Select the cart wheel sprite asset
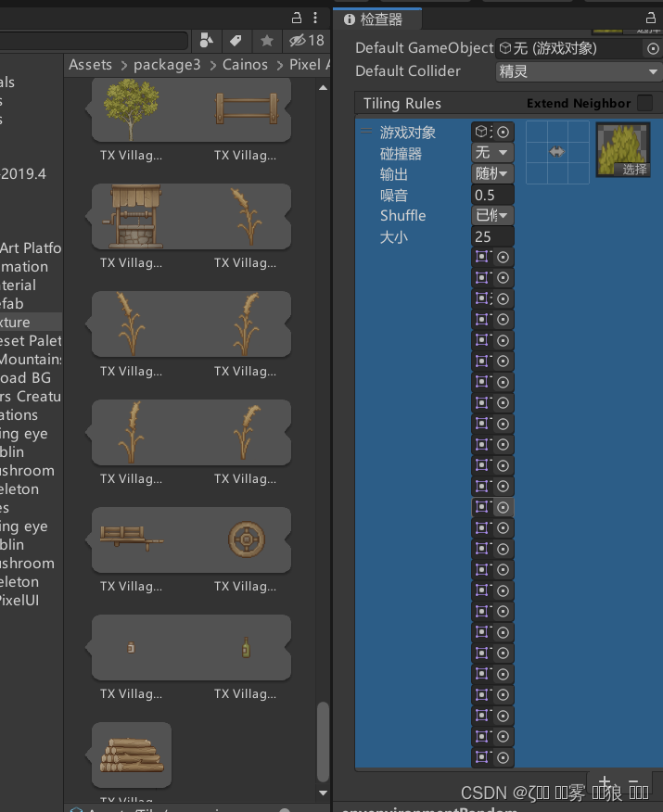 point(246,539)
